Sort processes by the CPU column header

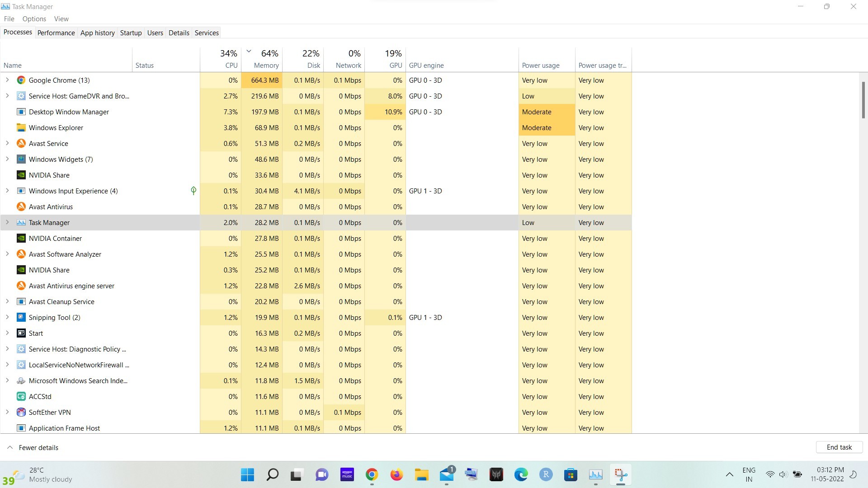click(221, 59)
